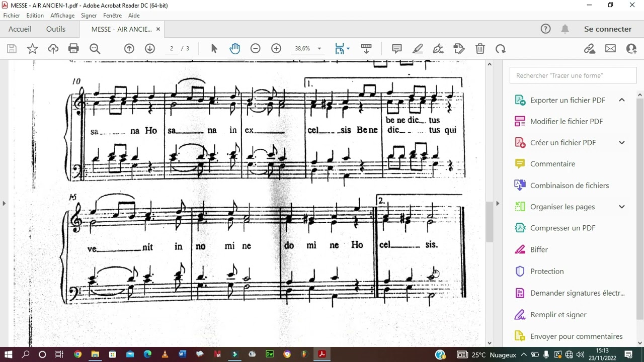Expand the left navigation pane
644x362 pixels.
point(4,204)
